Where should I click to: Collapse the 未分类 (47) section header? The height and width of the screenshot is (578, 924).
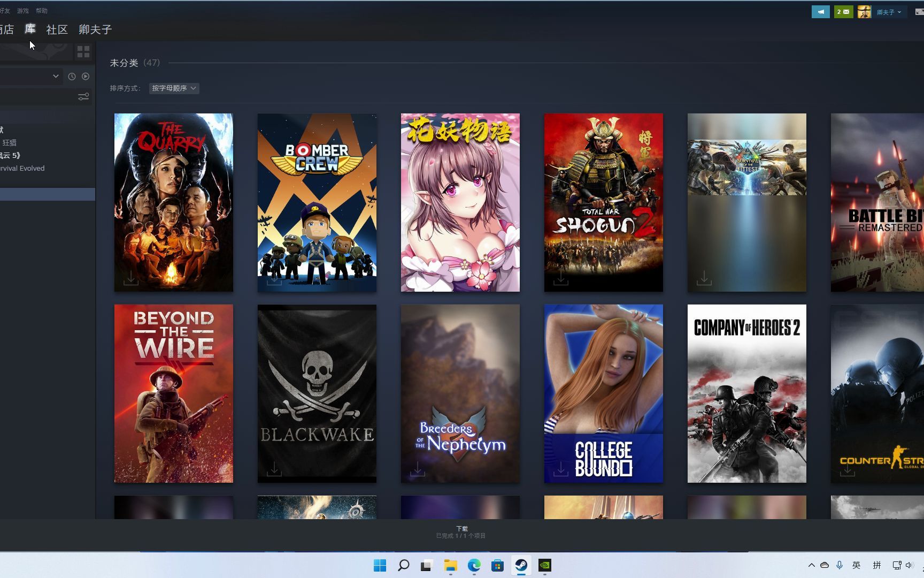(135, 63)
